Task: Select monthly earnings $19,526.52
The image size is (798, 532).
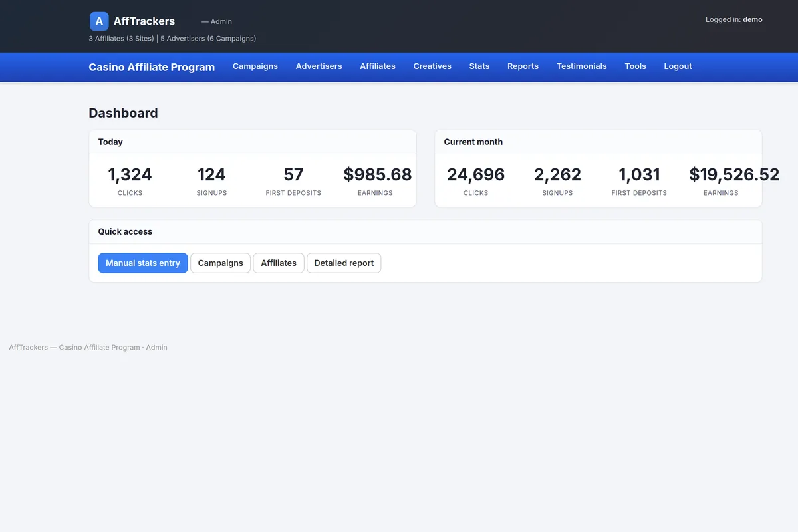Action: (x=734, y=174)
